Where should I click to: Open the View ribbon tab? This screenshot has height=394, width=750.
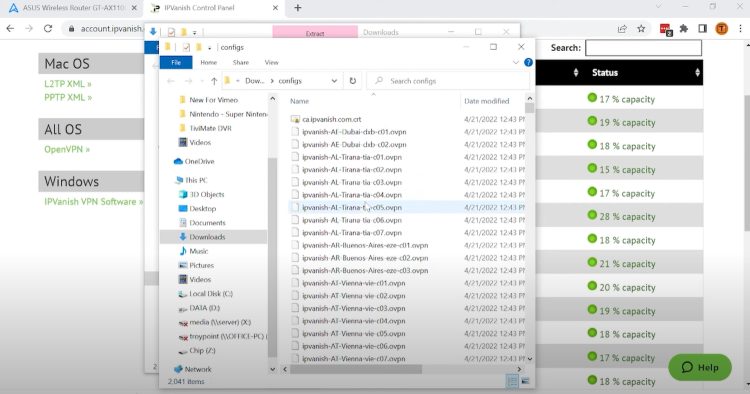271,62
